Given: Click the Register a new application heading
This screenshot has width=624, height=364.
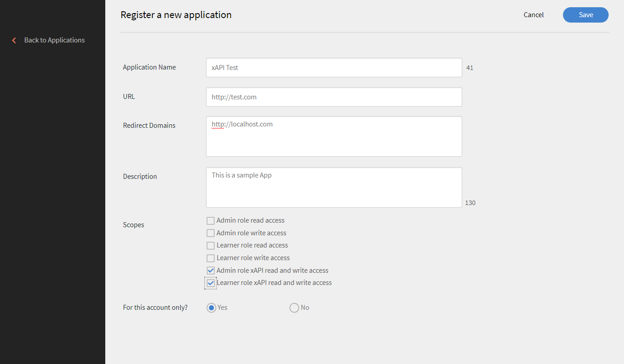Looking at the screenshot, I should [x=176, y=15].
